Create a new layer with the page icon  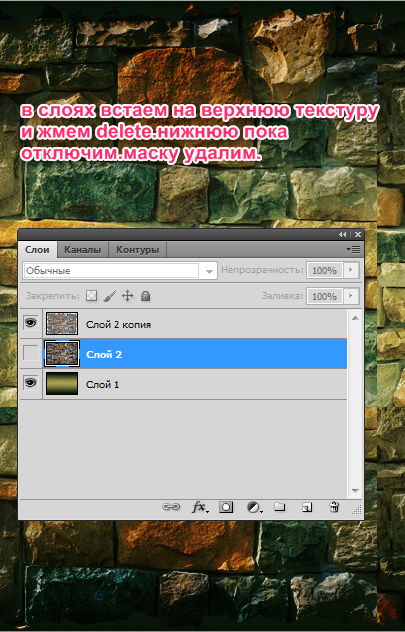(x=307, y=507)
